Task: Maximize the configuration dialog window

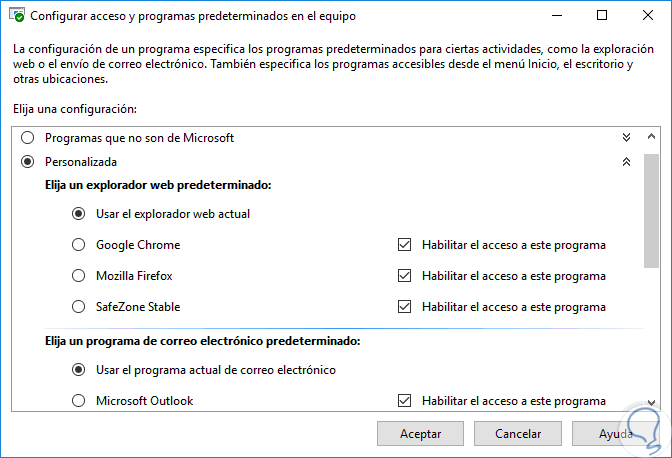Action: [602, 16]
